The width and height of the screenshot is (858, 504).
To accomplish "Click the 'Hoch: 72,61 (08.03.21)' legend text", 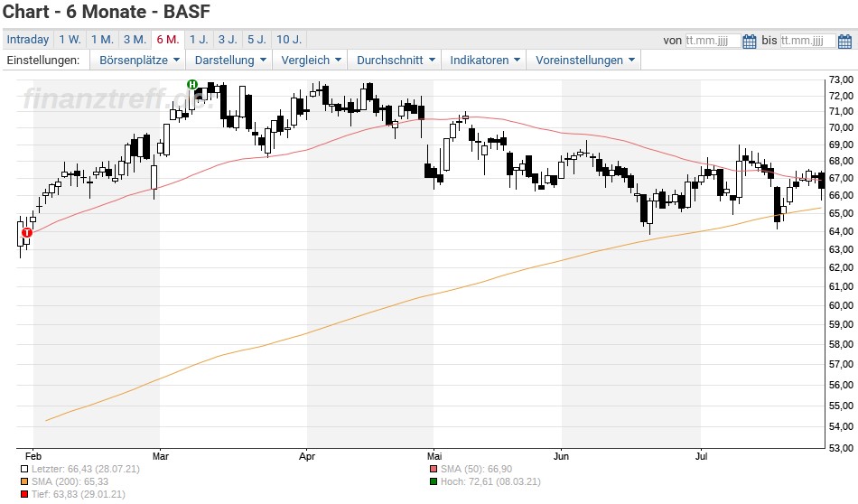I will point(490,481).
